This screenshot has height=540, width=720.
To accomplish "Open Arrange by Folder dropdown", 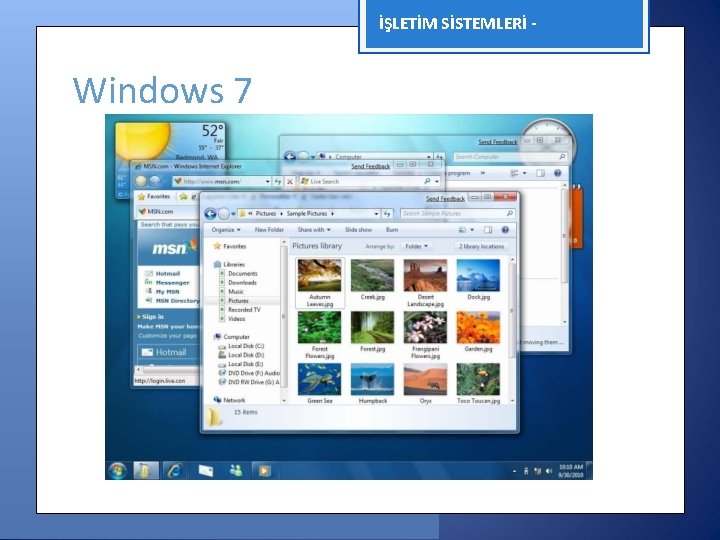I will (416, 247).
